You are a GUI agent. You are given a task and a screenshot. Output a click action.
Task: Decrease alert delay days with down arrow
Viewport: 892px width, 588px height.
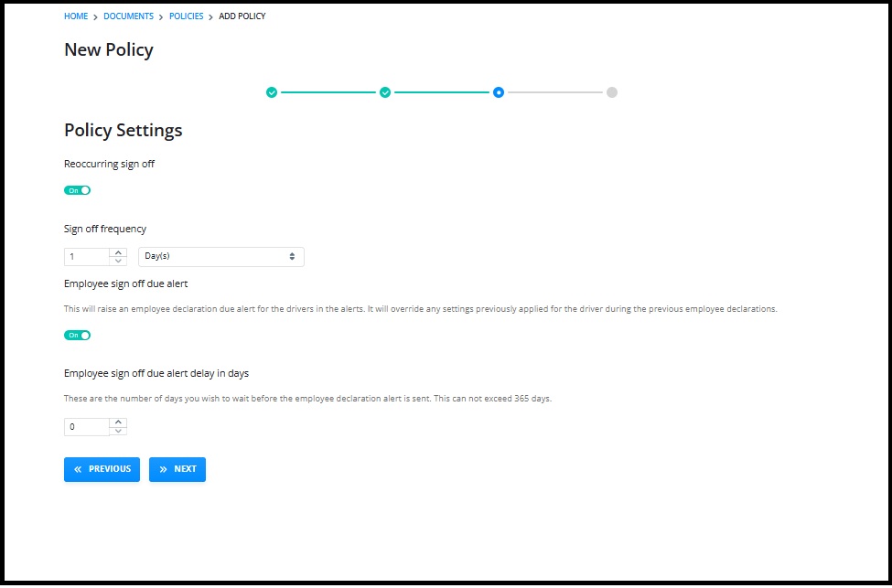point(118,431)
